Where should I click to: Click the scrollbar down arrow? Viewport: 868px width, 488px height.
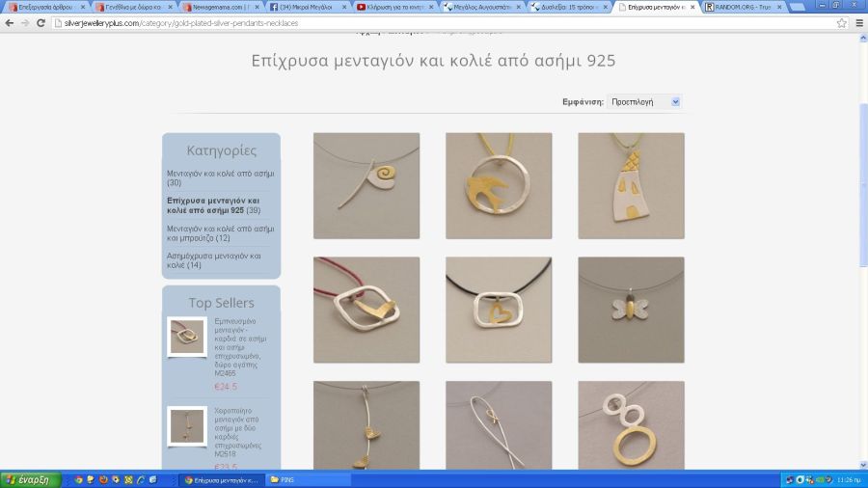(x=863, y=465)
